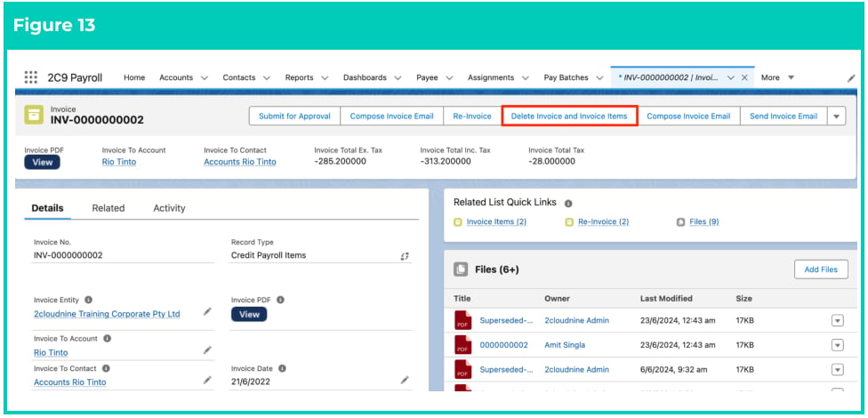The width and height of the screenshot is (868, 418).
Task: Click PDF icon of Superseded file dated 6/6/2024
Action: (462, 369)
